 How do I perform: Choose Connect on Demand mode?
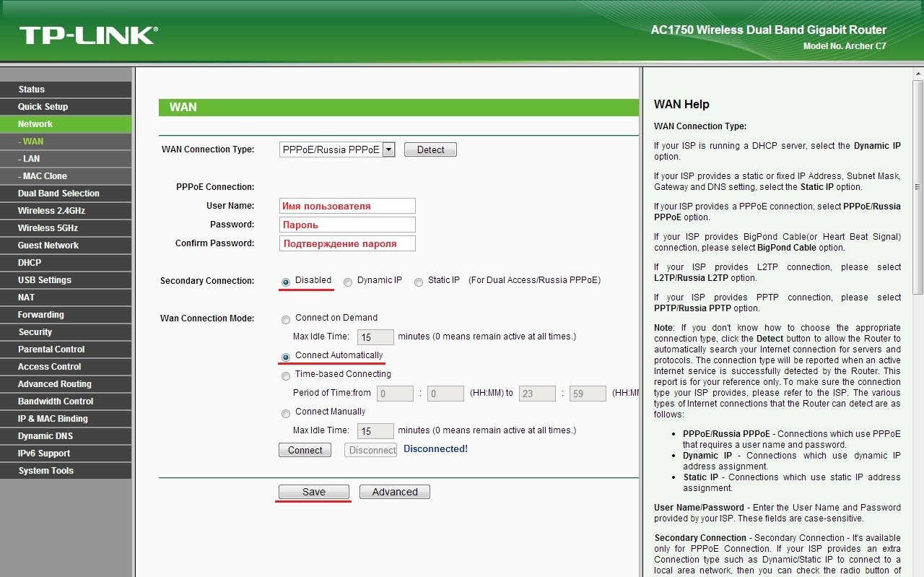pyautogui.click(x=286, y=318)
